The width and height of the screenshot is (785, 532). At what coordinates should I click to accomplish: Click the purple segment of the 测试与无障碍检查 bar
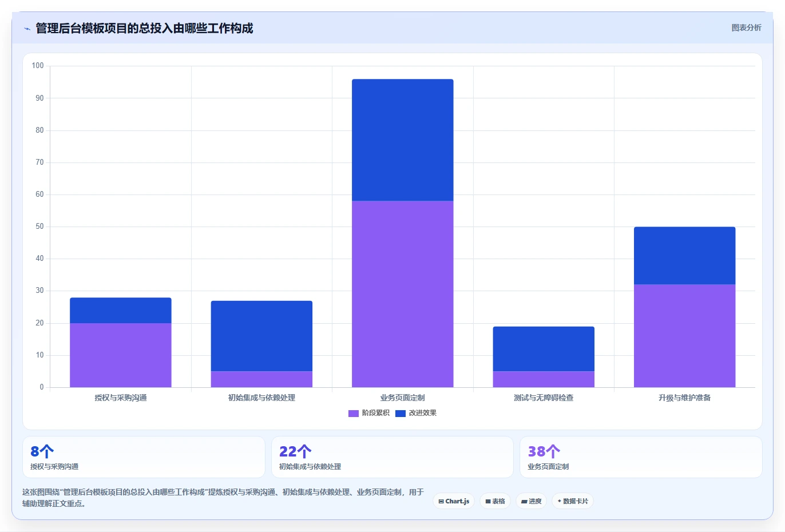tap(544, 379)
